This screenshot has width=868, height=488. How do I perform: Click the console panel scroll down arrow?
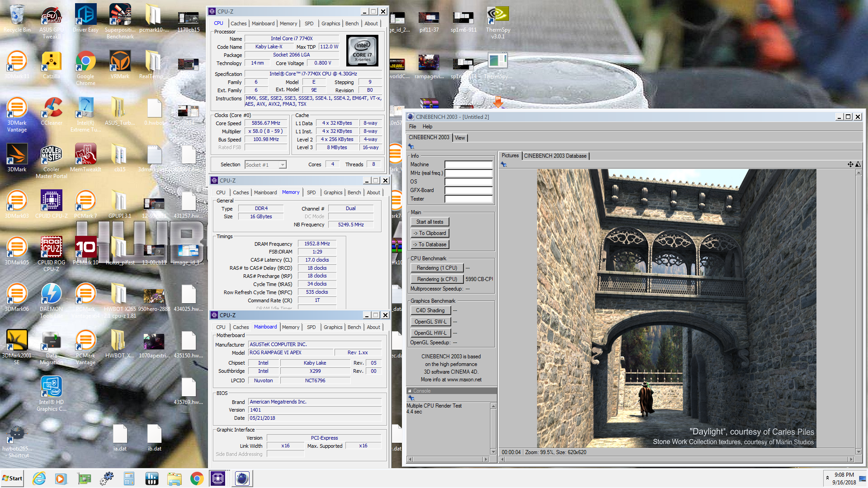pyautogui.click(x=493, y=451)
